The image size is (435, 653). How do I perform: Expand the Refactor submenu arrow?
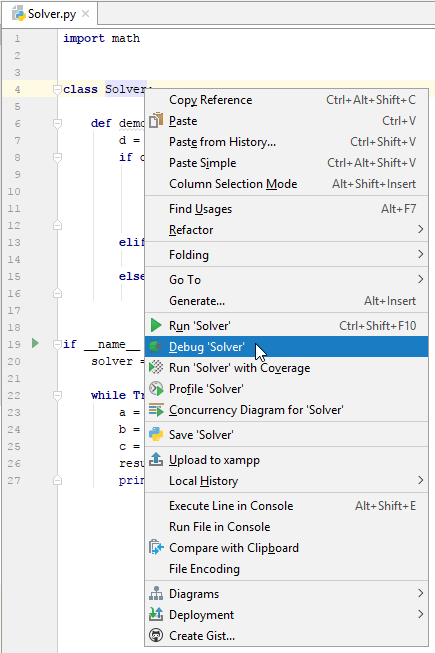pos(420,229)
